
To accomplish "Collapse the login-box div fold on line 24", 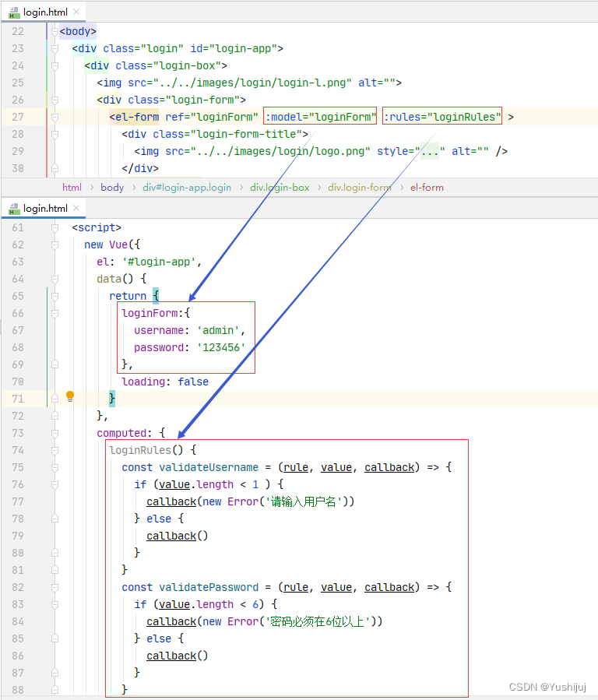I will (55, 65).
